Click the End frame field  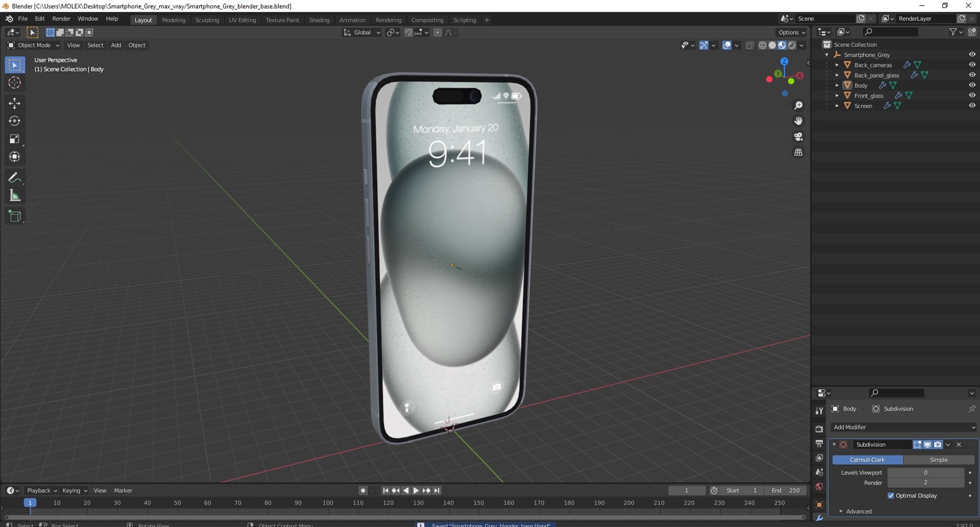coord(786,491)
